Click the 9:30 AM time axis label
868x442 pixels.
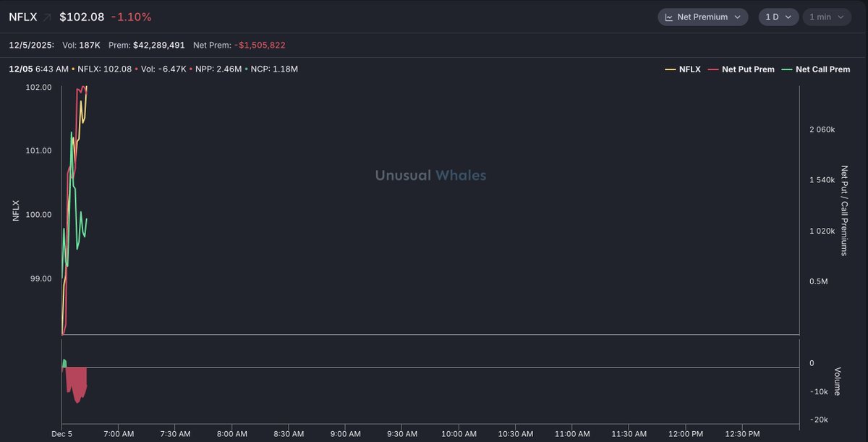click(401, 433)
